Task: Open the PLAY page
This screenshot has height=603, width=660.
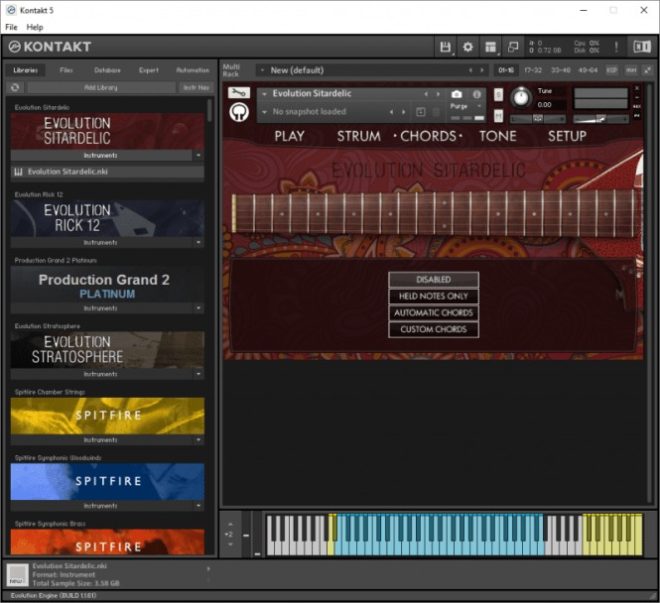Action: [x=289, y=136]
